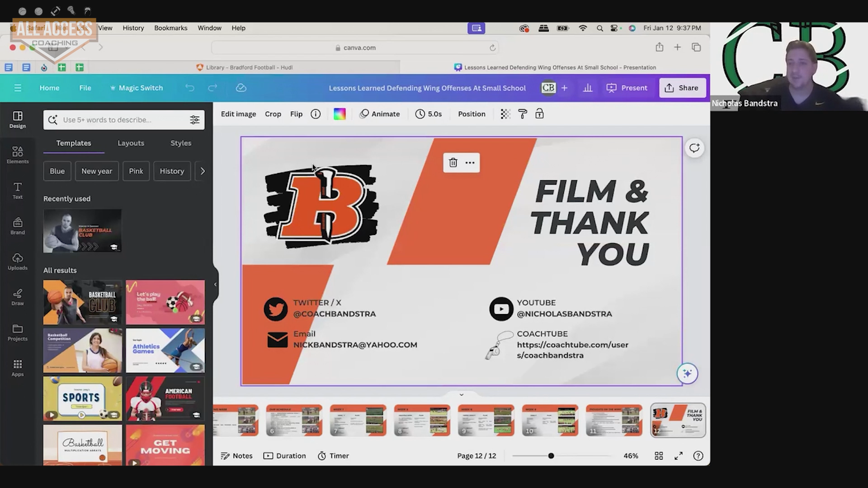Open Canva File menu

point(85,88)
